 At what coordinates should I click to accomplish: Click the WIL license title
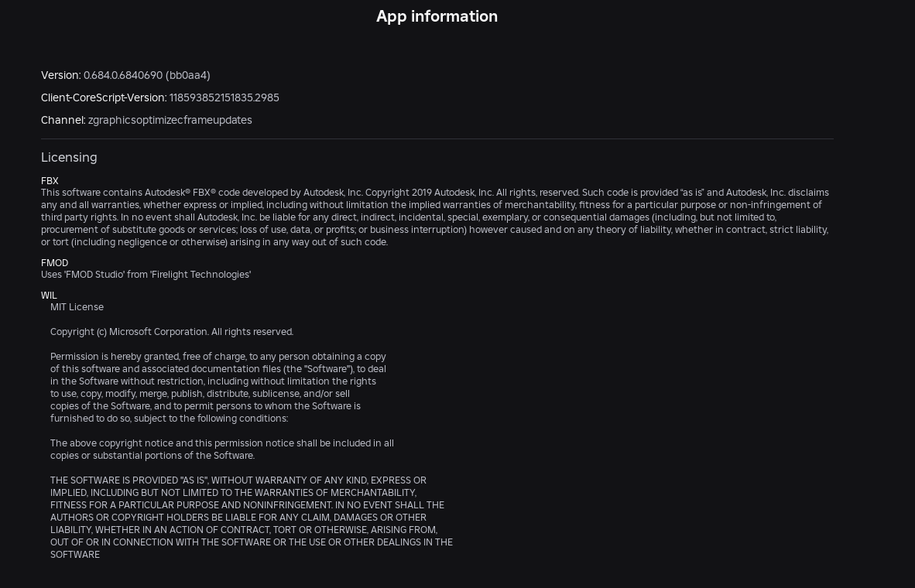click(49, 295)
